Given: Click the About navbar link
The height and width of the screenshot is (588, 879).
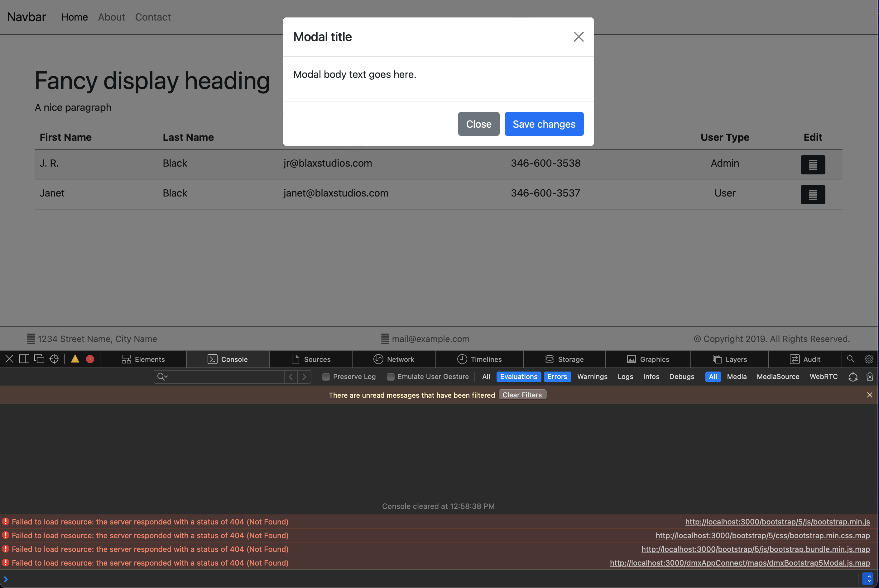Looking at the screenshot, I should point(112,17).
